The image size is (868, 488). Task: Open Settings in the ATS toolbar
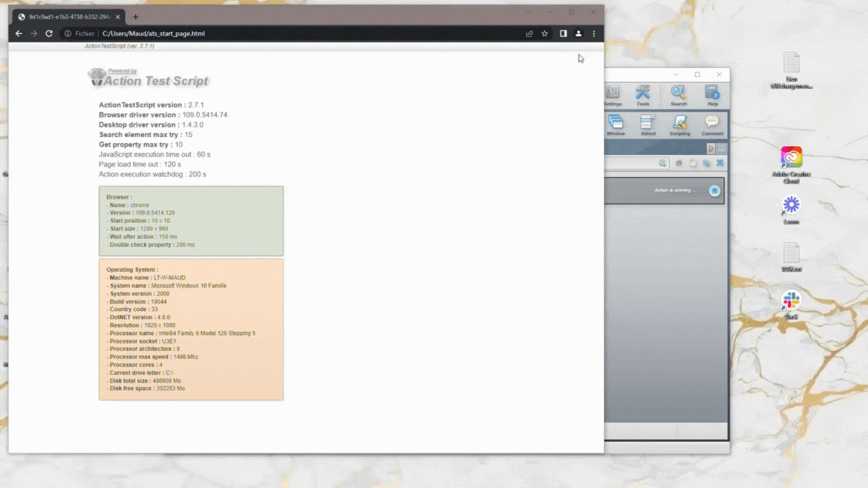click(613, 95)
